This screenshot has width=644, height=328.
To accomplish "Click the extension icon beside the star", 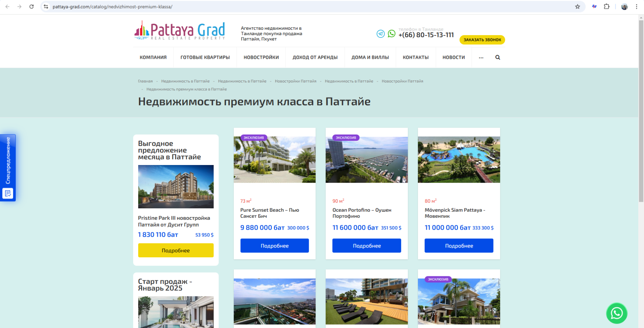I will (x=594, y=7).
